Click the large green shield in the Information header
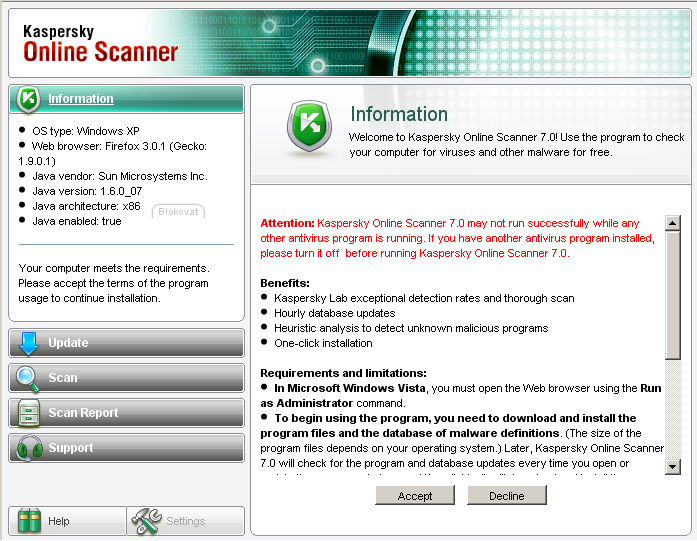 coord(309,126)
